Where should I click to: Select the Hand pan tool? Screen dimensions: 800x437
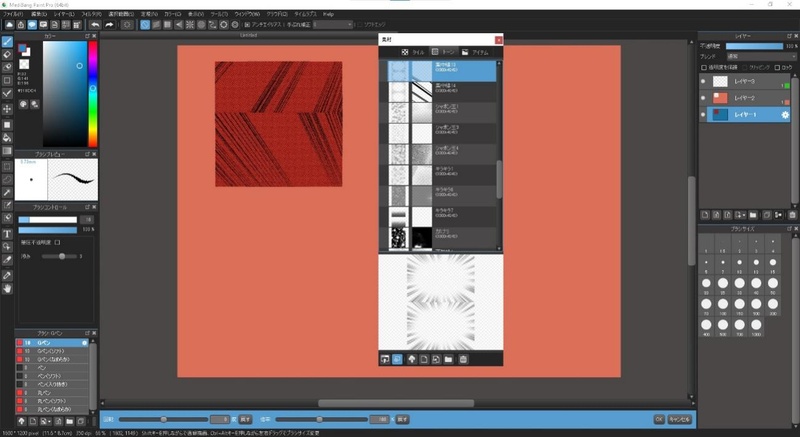7,289
